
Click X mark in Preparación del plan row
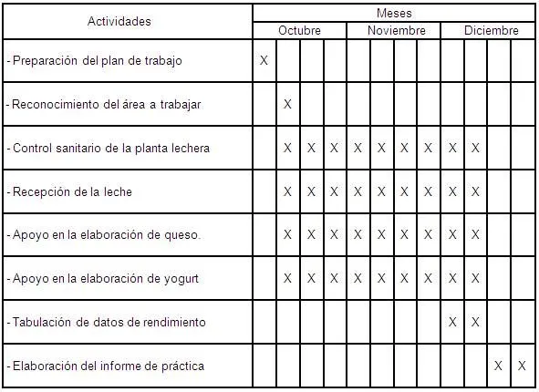264,60
